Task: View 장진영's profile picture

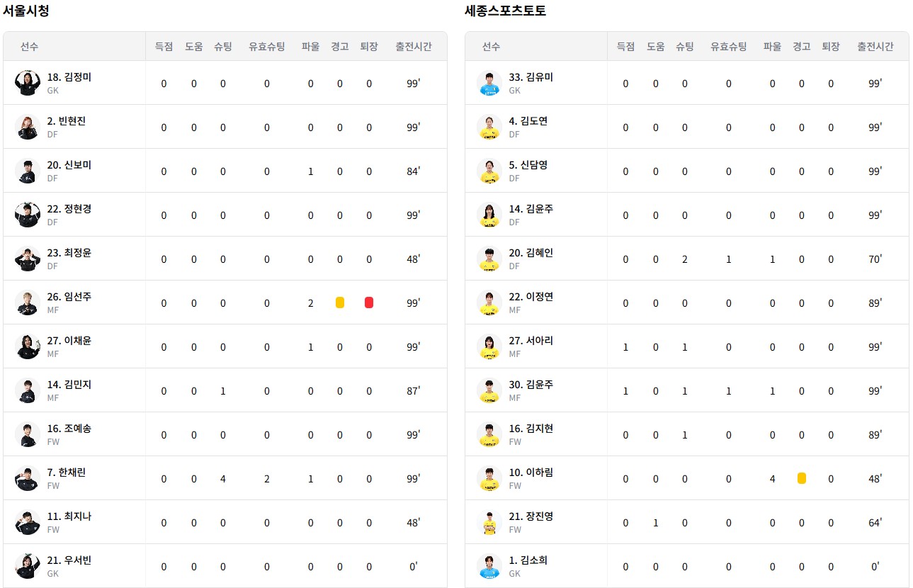Action: [x=489, y=522]
